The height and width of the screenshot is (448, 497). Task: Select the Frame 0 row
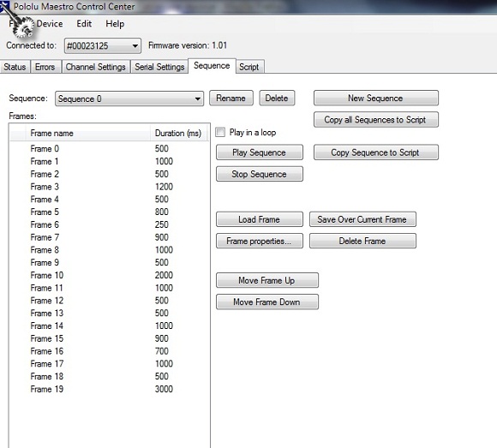tap(110, 148)
